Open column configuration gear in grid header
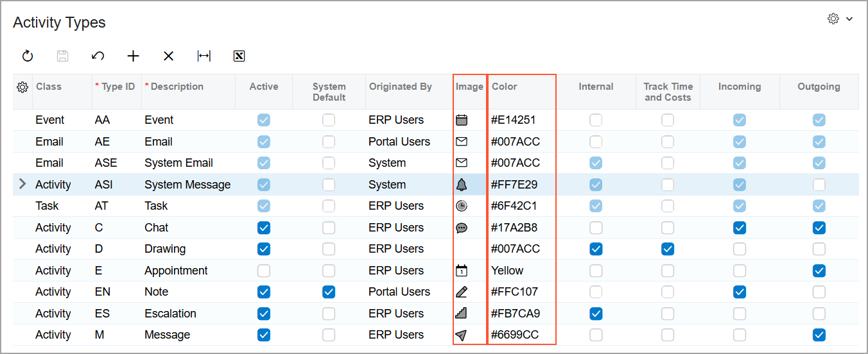The width and height of the screenshot is (868, 354). pos(22,87)
